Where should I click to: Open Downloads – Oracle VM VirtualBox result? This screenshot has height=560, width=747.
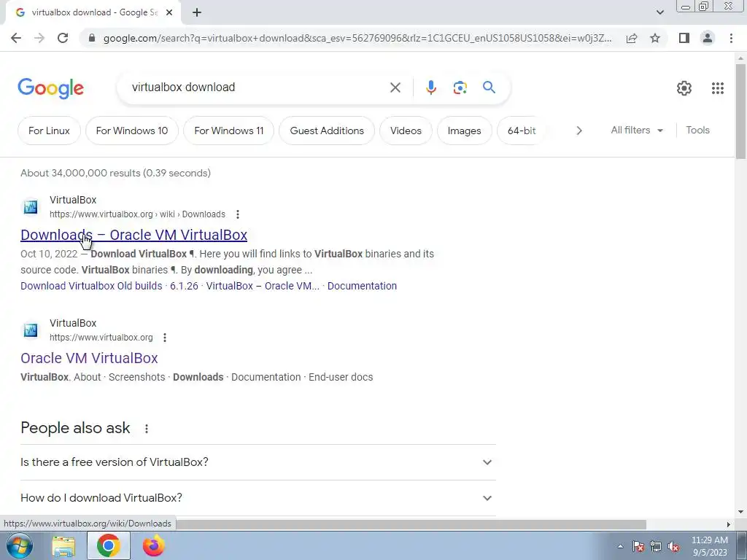(x=134, y=235)
